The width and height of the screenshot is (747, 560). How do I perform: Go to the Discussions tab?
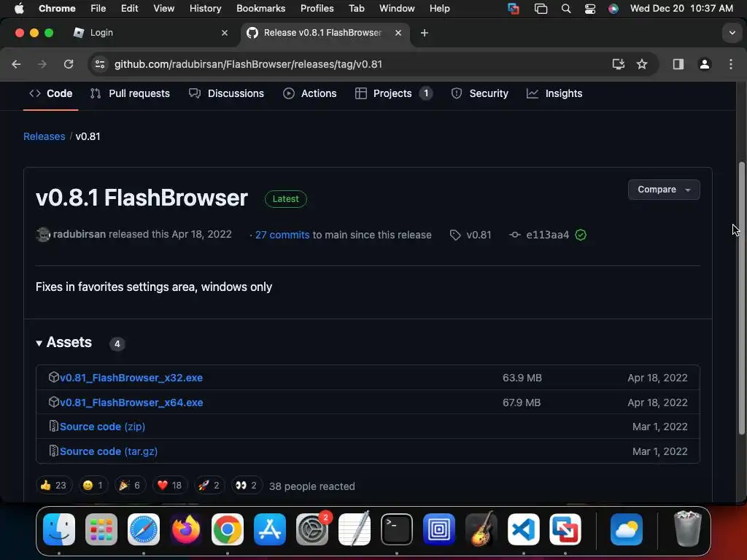point(226,93)
